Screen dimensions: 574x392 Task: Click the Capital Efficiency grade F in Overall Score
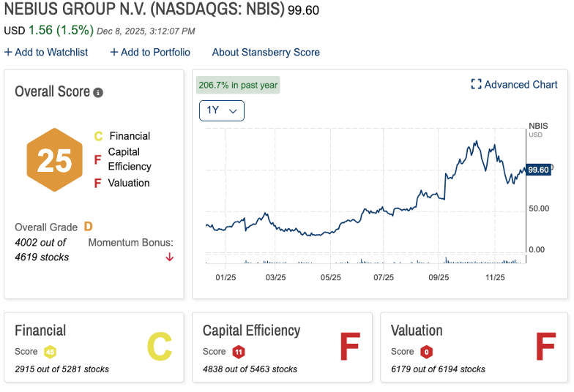click(97, 159)
